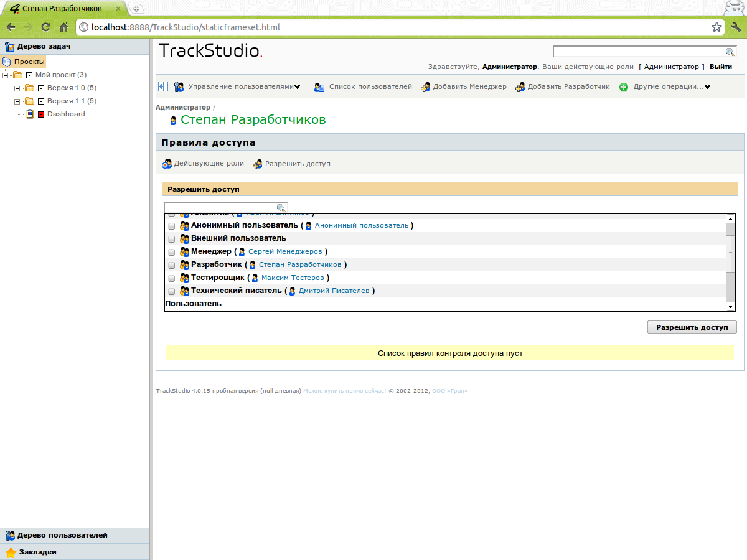Click the group icon of the Тестировщик role
Viewport: 747px width, 560px height.
pos(184,278)
